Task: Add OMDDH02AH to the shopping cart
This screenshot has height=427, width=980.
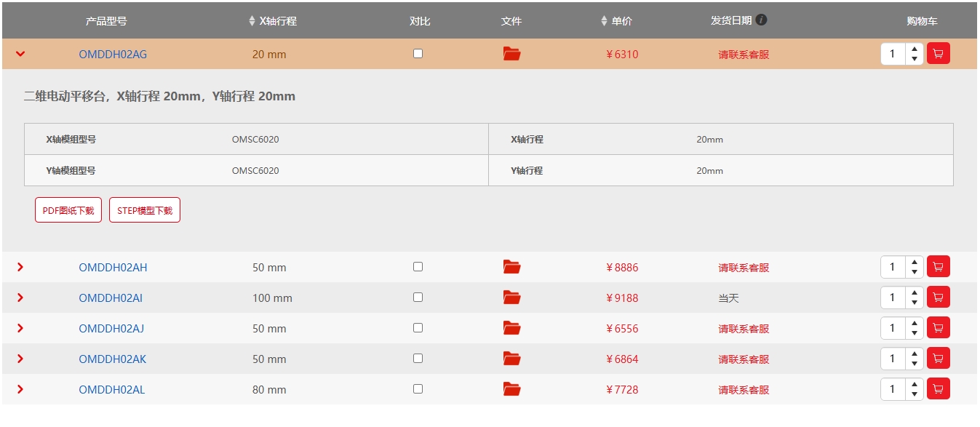Action: point(938,267)
